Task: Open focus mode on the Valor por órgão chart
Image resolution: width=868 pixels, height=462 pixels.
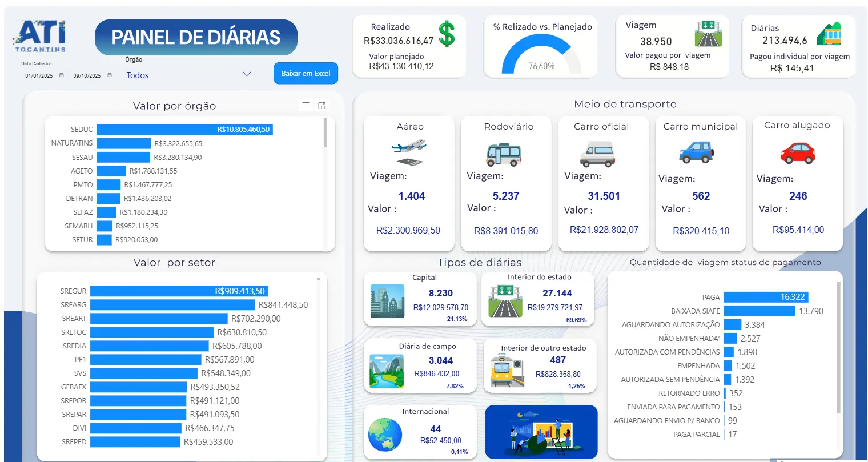Action: (322, 105)
